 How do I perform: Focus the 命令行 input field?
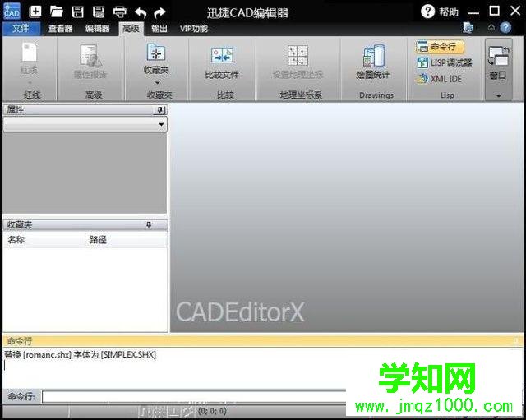(x=194, y=397)
